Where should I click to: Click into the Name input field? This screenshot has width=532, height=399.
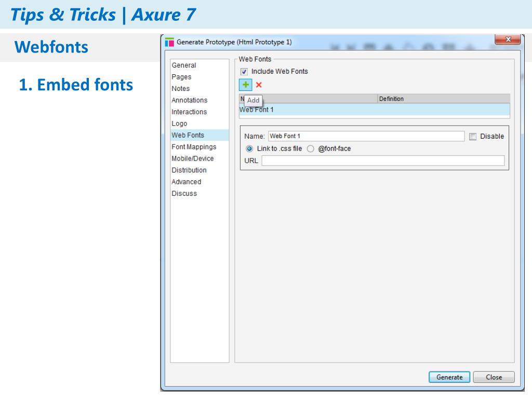[x=366, y=136]
